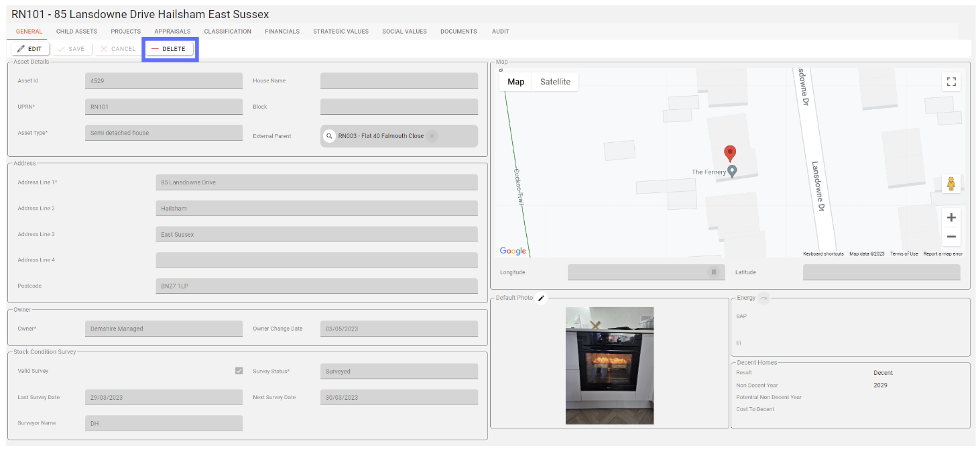This screenshot has height=452, width=980.
Task: Click The Fernery place marker
Action: click(733, 172)
